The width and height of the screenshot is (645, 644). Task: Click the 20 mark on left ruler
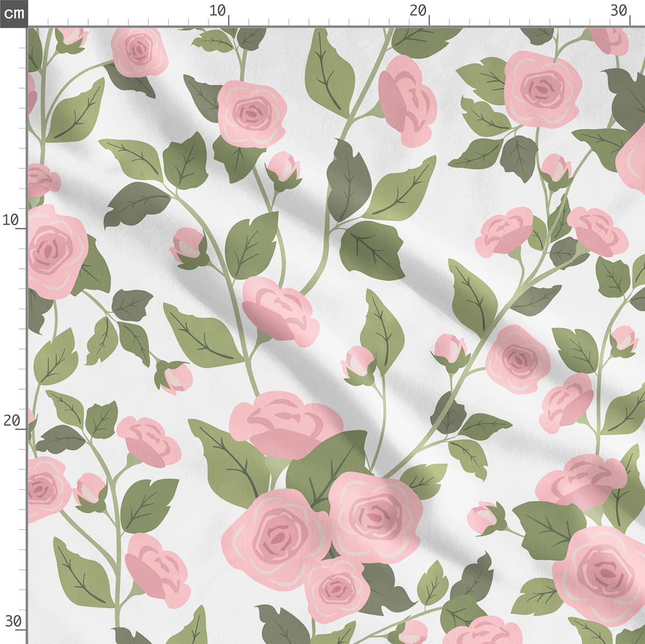tap(11, 420)
